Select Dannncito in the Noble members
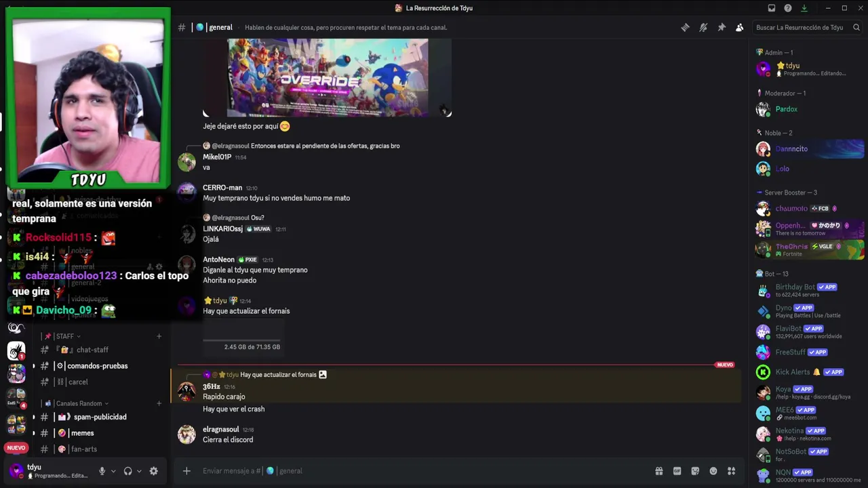Image resolution: width=868 pixels, height=488 pixels. coord(810,149)
